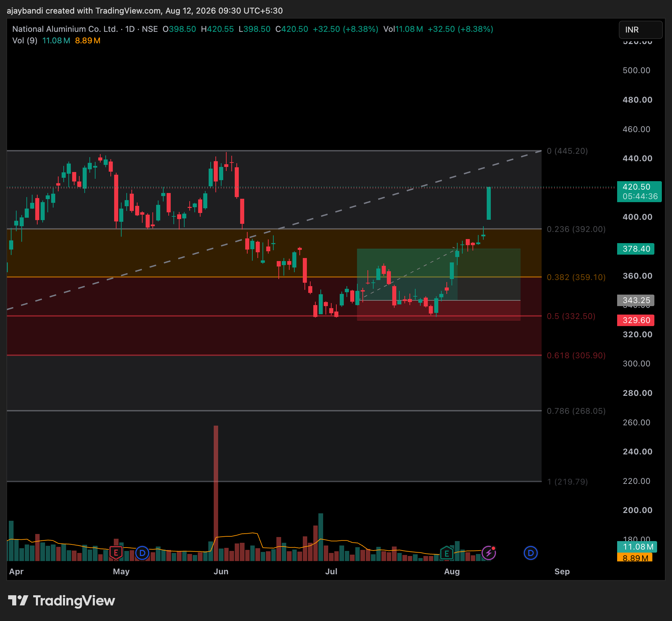Click the 11.08 M volume label on the axis
This screenshot has height=621, width=672.
pos(637,547)
